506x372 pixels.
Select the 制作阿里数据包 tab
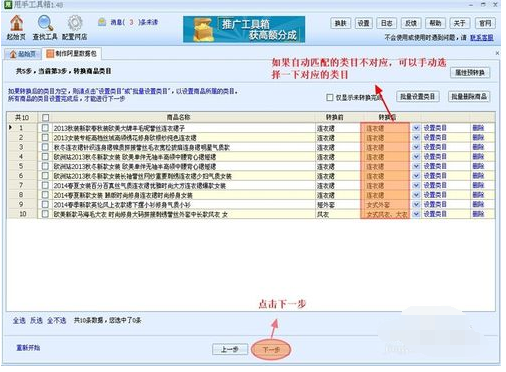(x=71, y=53)
